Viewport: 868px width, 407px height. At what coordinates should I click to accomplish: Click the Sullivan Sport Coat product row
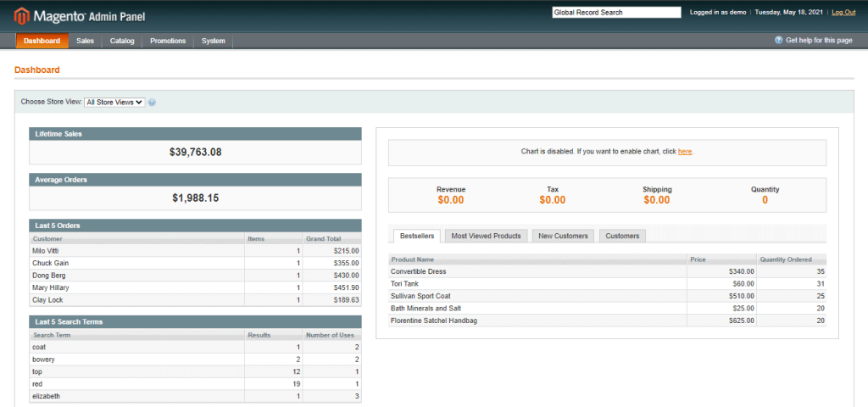(607, 296)
